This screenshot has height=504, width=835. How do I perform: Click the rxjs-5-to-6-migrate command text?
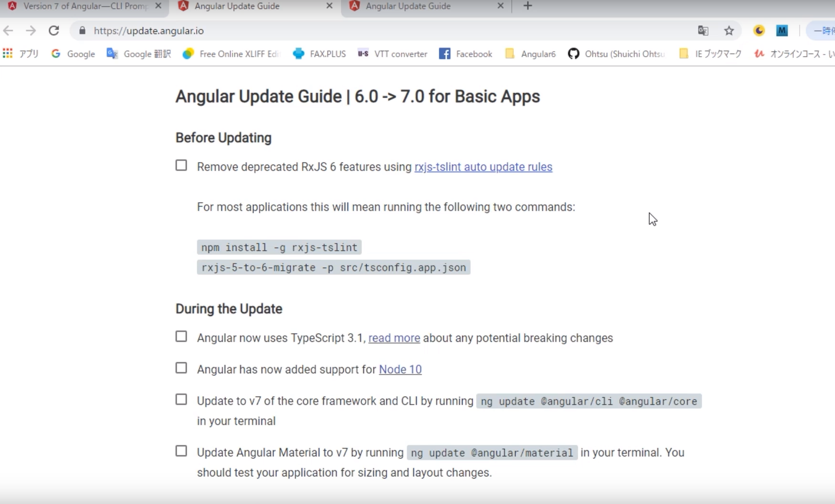pyautogui.click(x=334, y=267)
